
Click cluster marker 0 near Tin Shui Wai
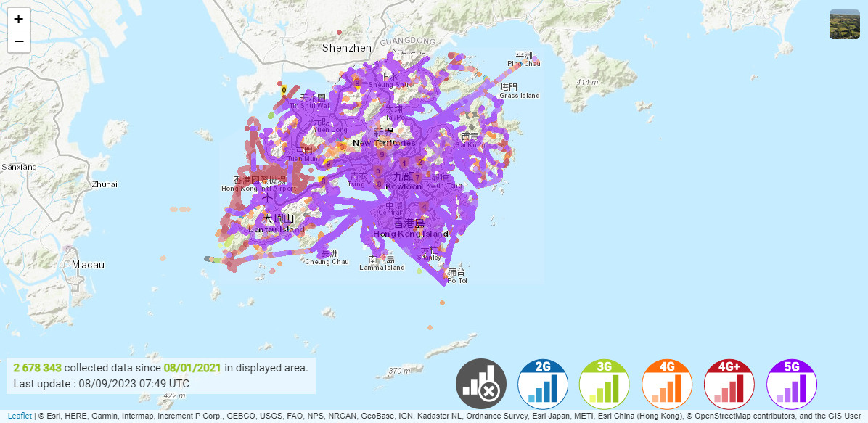click(x=284, y=90)
